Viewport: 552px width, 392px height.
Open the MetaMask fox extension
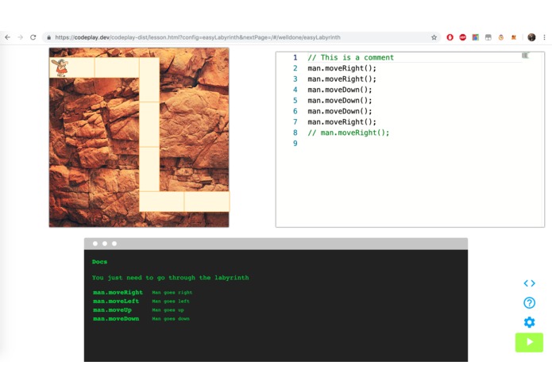(514, 37)
